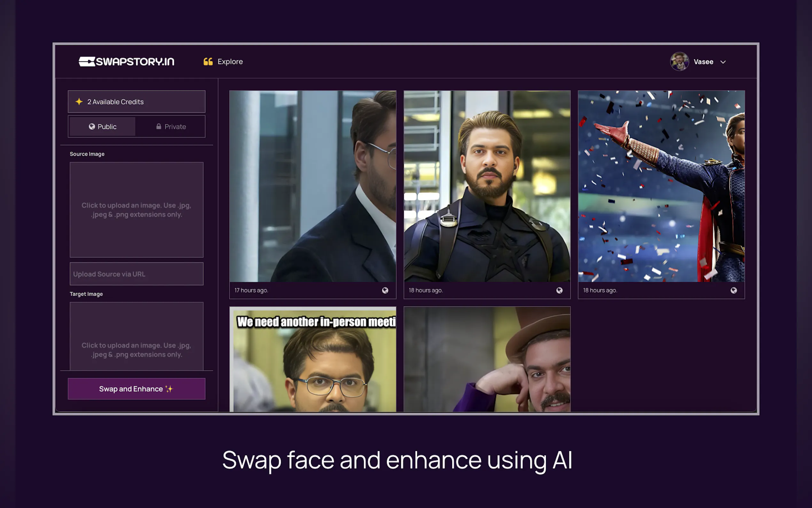Click the Source Image upload area
The height and width of the screenshot is (508, 812).
pyautogui.click(x=136, y=210)
